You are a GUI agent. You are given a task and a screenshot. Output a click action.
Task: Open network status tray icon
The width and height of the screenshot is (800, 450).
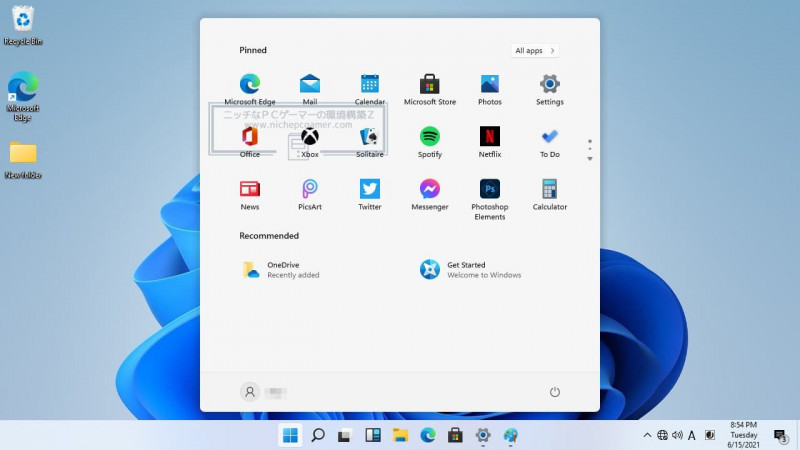coord(662,435)
